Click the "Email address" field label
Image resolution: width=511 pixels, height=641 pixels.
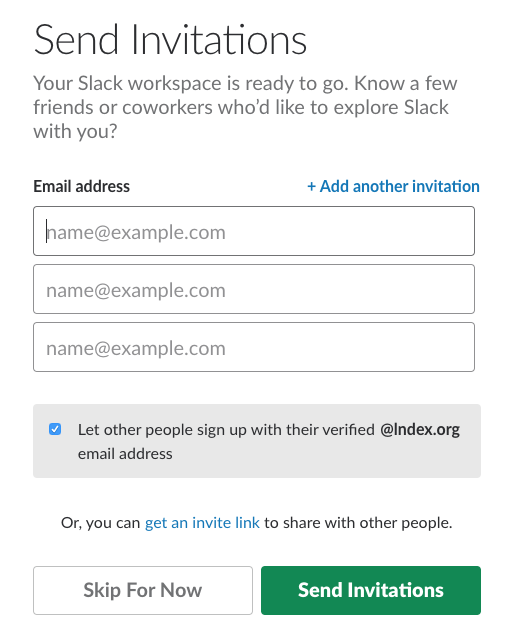click(x=81, y=186)
